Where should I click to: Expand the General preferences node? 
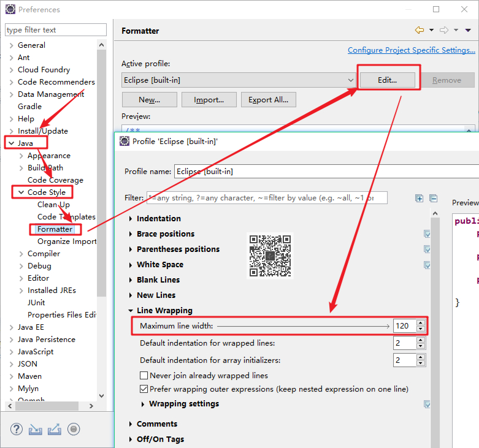[11, 45]
